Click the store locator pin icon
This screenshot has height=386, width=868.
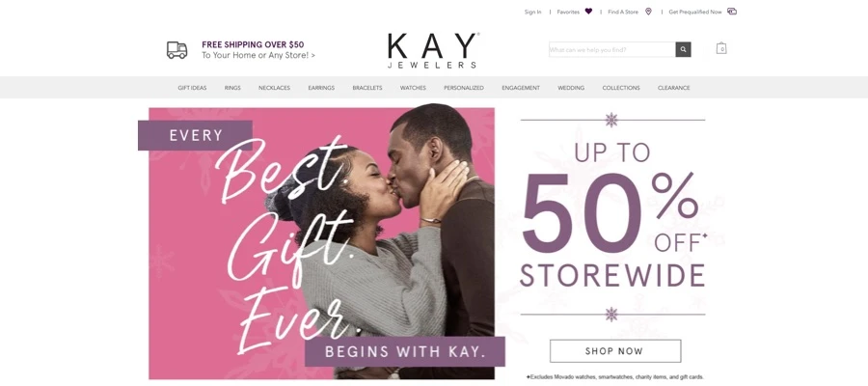[648, 11]
